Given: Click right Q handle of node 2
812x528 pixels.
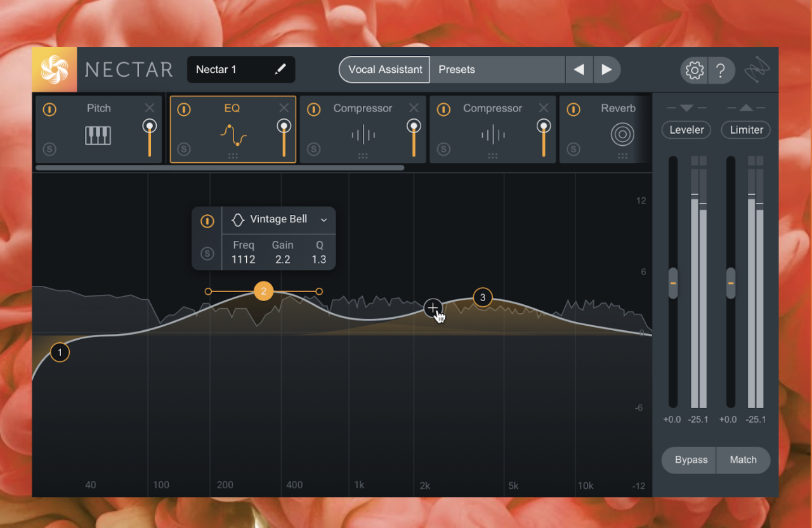Looking at the screenshot, I should (x=319, y=292).
